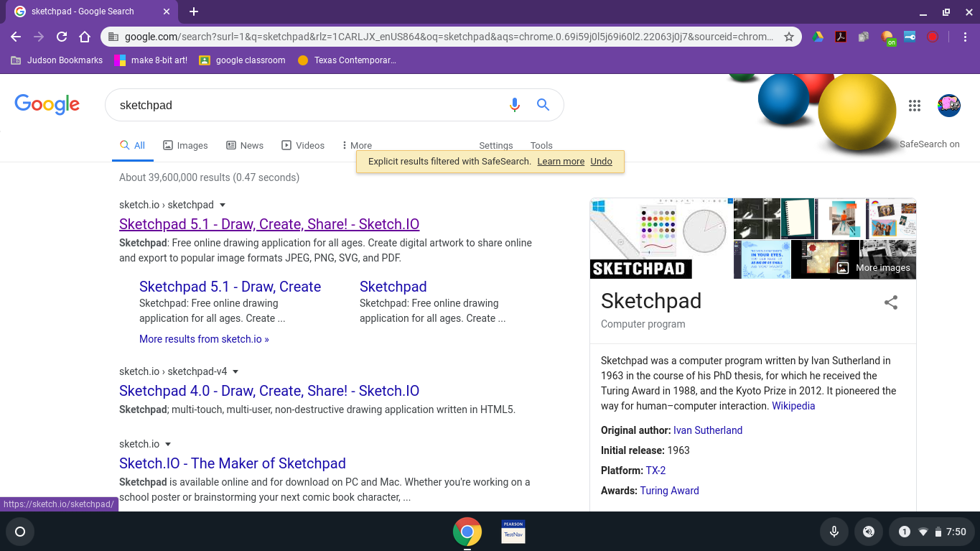Viewport: 980px width, 551px height.
Task: Switch to the Images tab
Action: [x=185, y=145]
